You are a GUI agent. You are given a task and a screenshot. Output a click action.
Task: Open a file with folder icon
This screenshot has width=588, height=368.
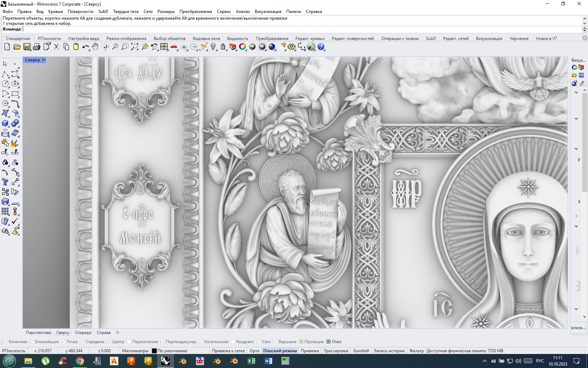(17, 47)
